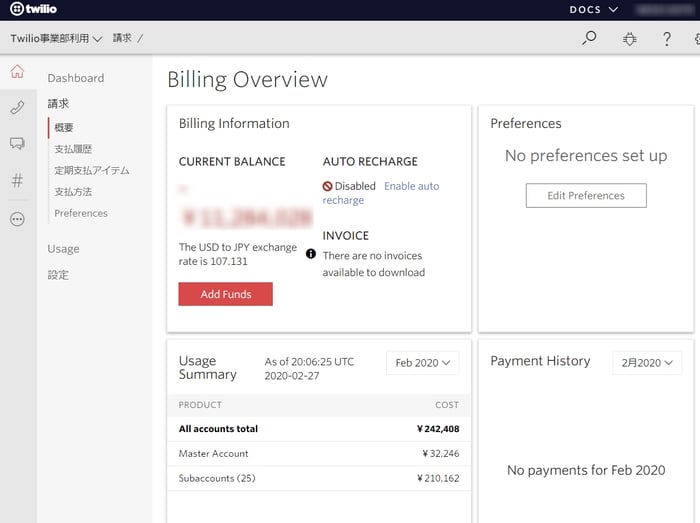Open the messaging chat icon in sidebar
700x523 pixels.
pos(17,144)
